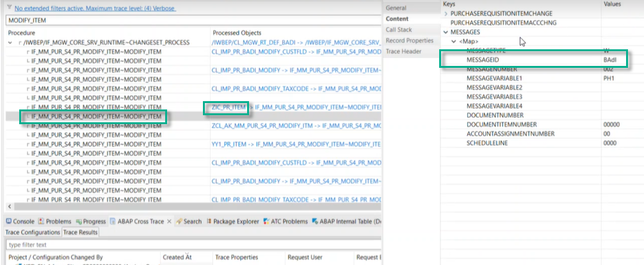Open the ABAP Internal Table view tab
This screenshot has height=265, width=644.
(x=346, y=221)
